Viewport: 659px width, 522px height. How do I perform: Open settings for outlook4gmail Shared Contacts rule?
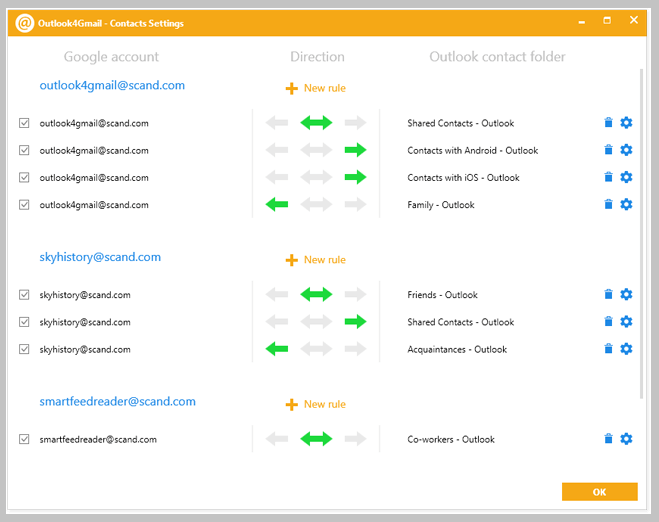pos(626,123)
